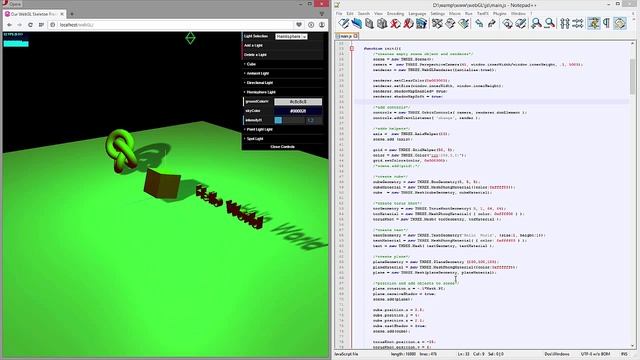Screen dimensions: 640x360
Task: Click the Copy icon in Notepad++ toolbar
Action: click(450, 23)
